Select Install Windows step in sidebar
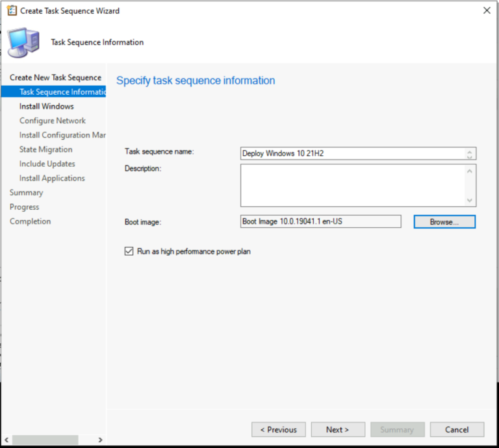This screenshot has width=499, height=448. (x=47, y=106)
